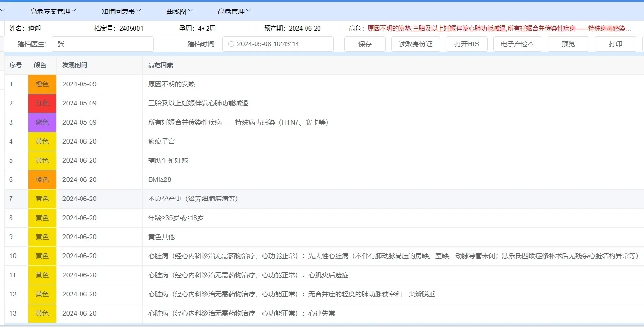This screenshot has width=644, height=327.
Task: Select the 红色 swatch in row 2
Action: coord(42,103)
